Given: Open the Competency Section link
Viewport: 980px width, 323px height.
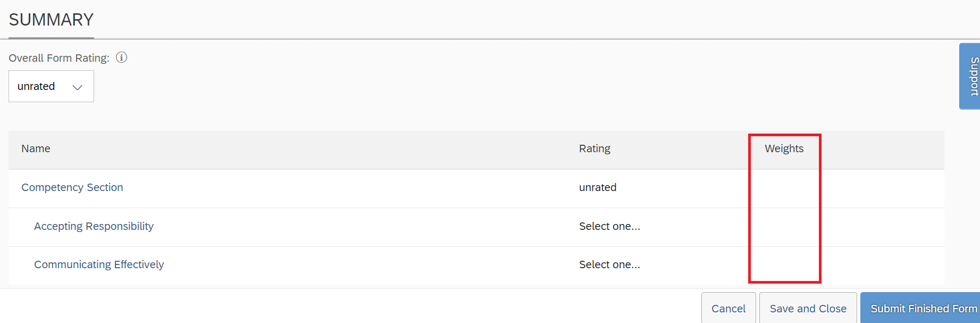Looking at the screenshot, I should [x=72, y=187].
